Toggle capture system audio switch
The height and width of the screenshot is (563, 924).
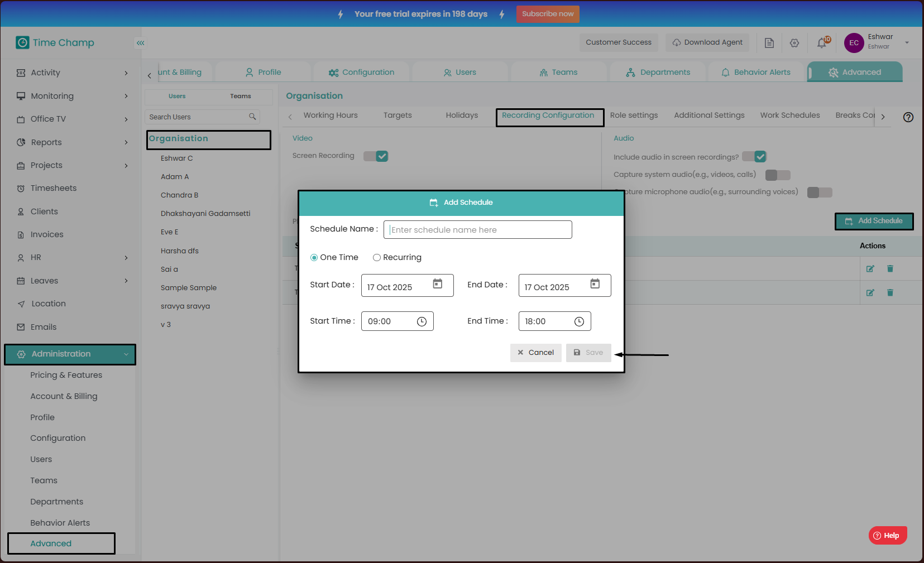(x=778, y=175)
